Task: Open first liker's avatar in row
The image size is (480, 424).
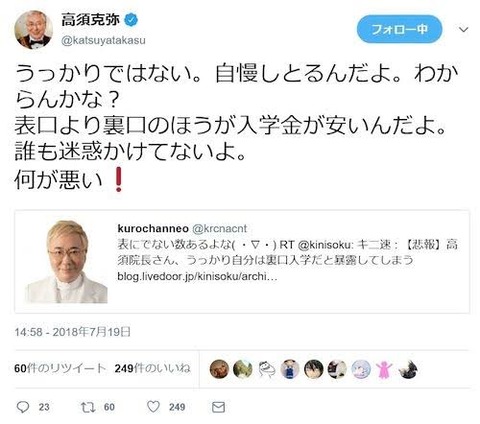Action: pos(219,369)
